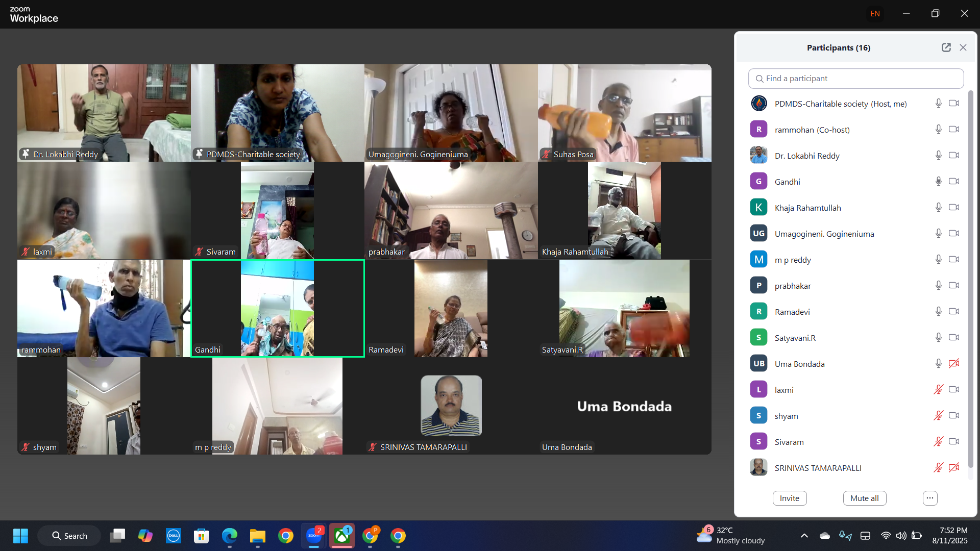
Task: Select the Suhas Posa video tile
Action: coord(625,113)
